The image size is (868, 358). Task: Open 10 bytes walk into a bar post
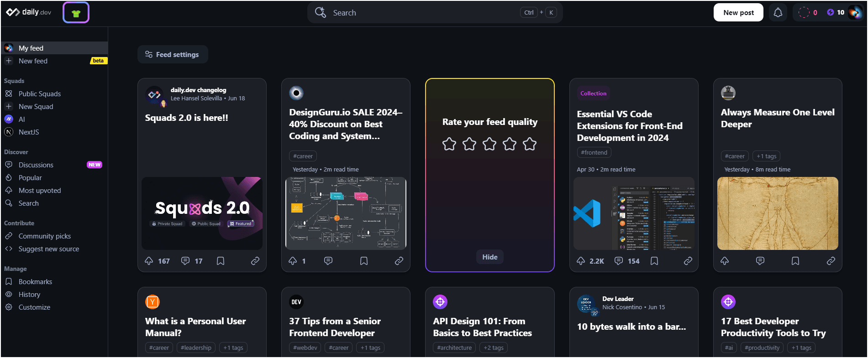(x=631, y=327)
